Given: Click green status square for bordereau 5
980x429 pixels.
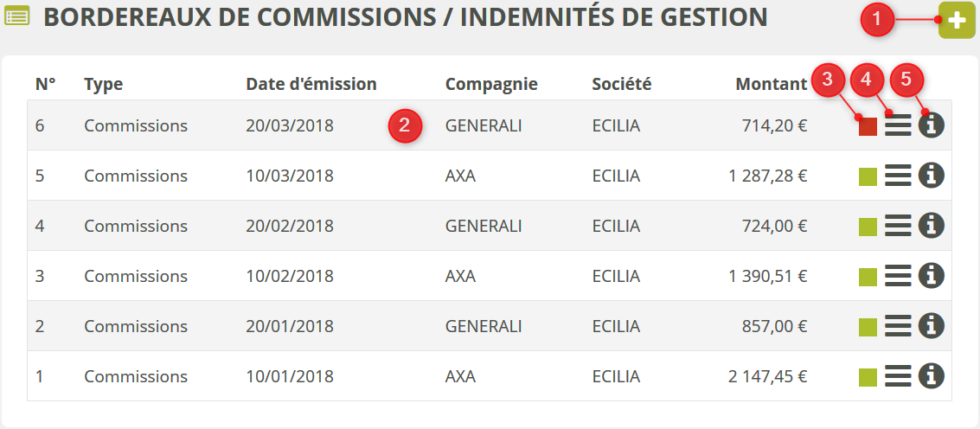Looking at the screenshot, I should 868,177.
